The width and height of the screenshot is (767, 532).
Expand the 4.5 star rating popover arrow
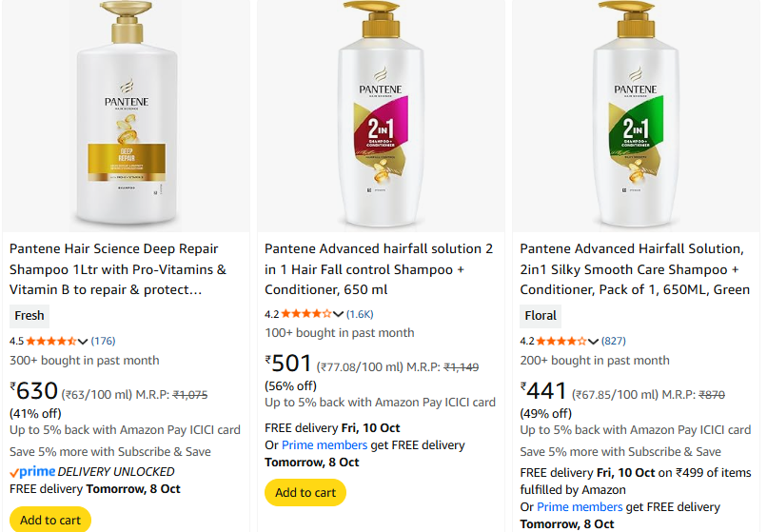point(83,341)
